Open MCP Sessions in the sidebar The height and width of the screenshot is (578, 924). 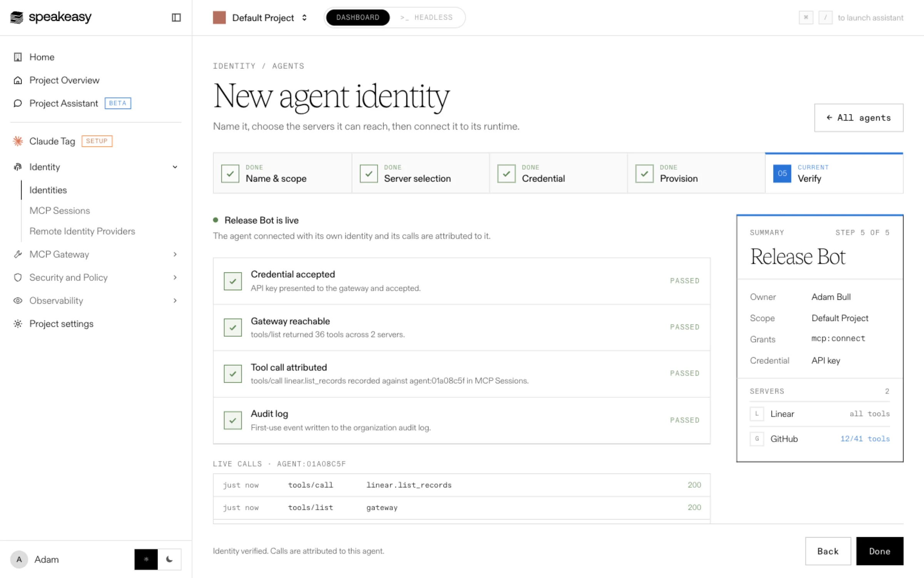click(60, 211)
